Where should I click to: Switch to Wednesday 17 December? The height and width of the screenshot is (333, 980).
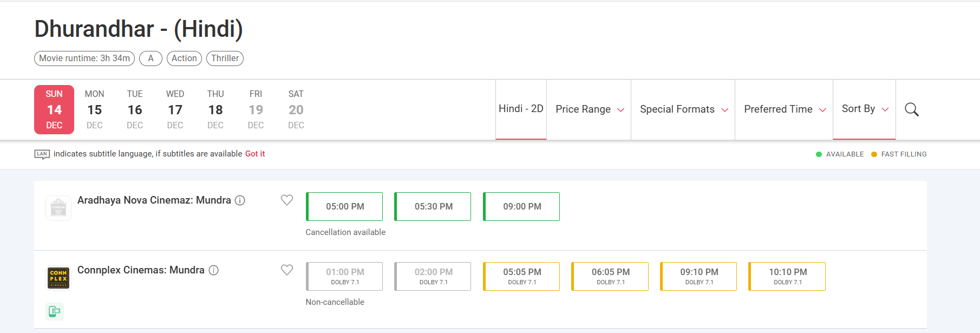pos(175,109)
